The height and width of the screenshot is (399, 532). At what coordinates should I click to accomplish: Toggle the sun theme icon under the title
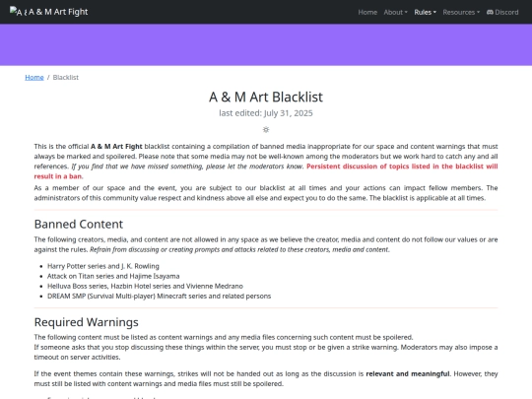click(x=266, y=130)
